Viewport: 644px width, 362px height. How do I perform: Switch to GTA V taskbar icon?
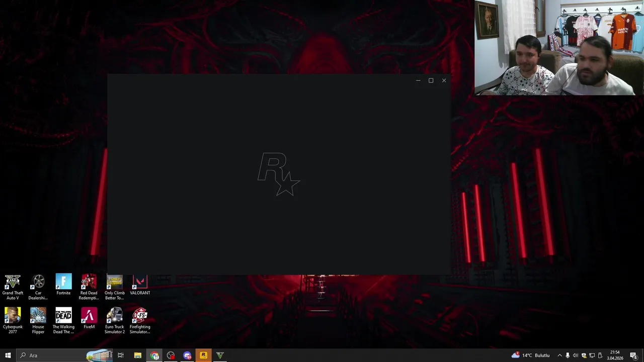pos(220,355)
